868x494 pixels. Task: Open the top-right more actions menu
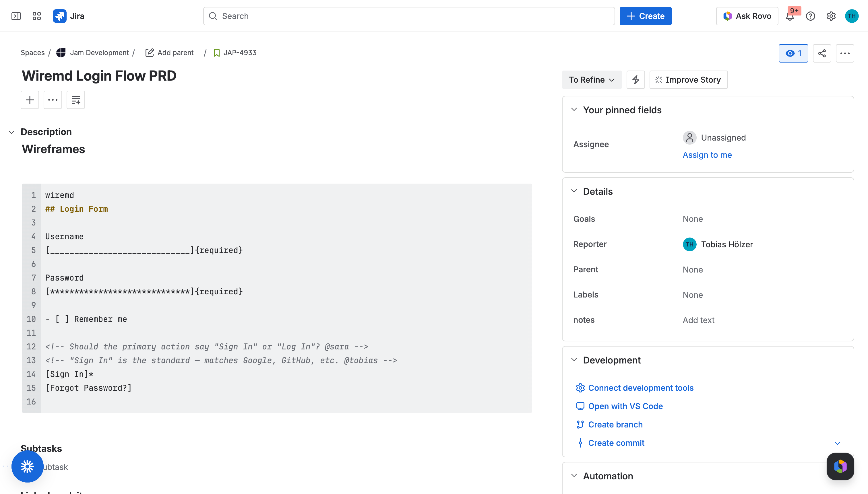844,53
